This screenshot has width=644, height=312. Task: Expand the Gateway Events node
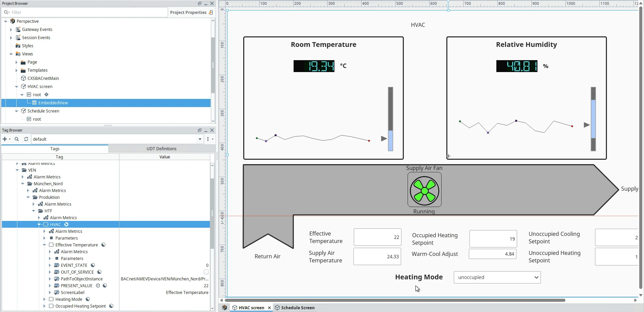pos(11,30)
